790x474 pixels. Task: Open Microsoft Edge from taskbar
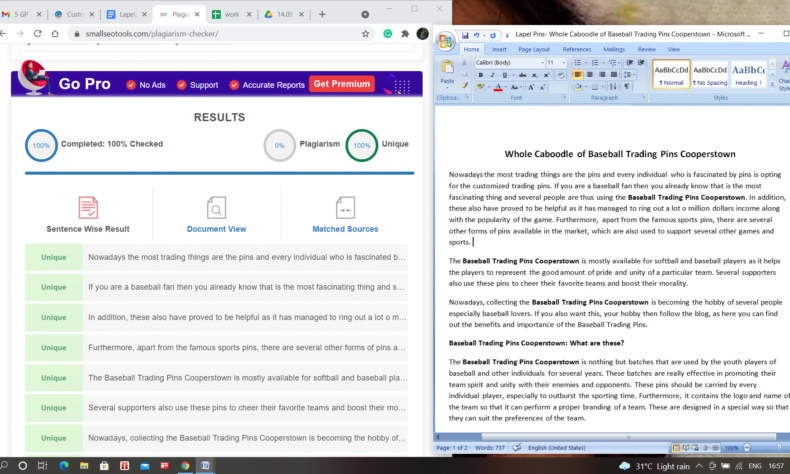coord(64,465)
